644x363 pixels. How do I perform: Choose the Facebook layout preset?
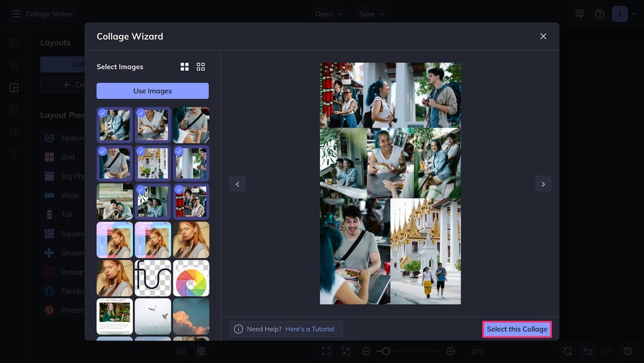pos(63,291)
